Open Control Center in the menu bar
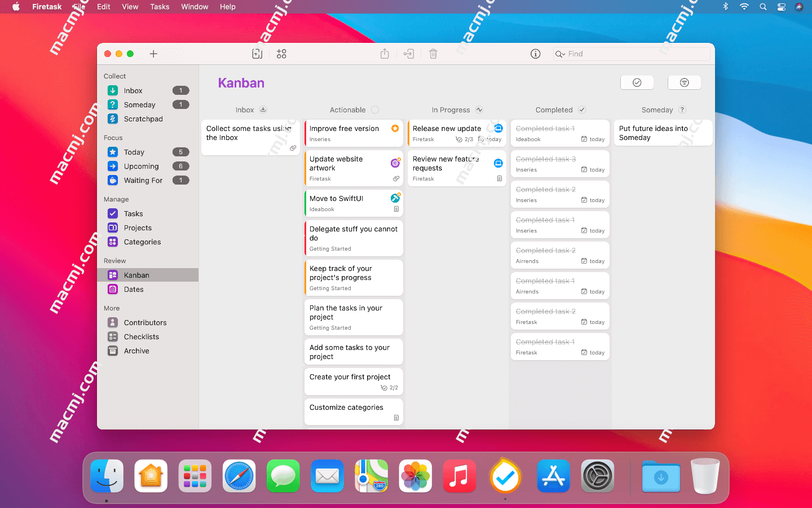Screen dimensions: 812x508 coord(782,7)
